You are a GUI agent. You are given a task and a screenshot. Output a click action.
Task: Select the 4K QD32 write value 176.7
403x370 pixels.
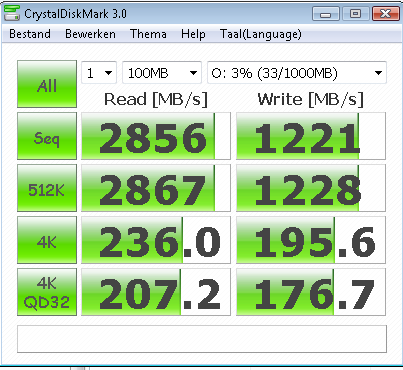click(311, 292)
